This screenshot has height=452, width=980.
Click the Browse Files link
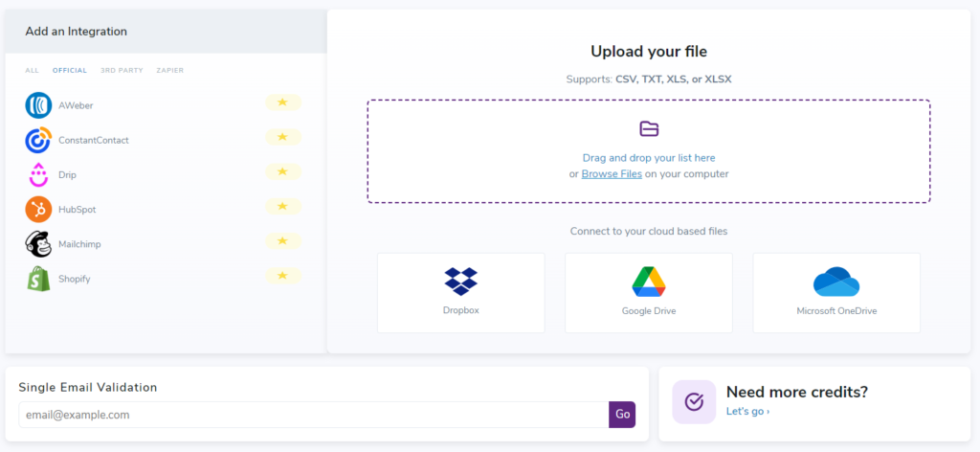pos(612,174)
